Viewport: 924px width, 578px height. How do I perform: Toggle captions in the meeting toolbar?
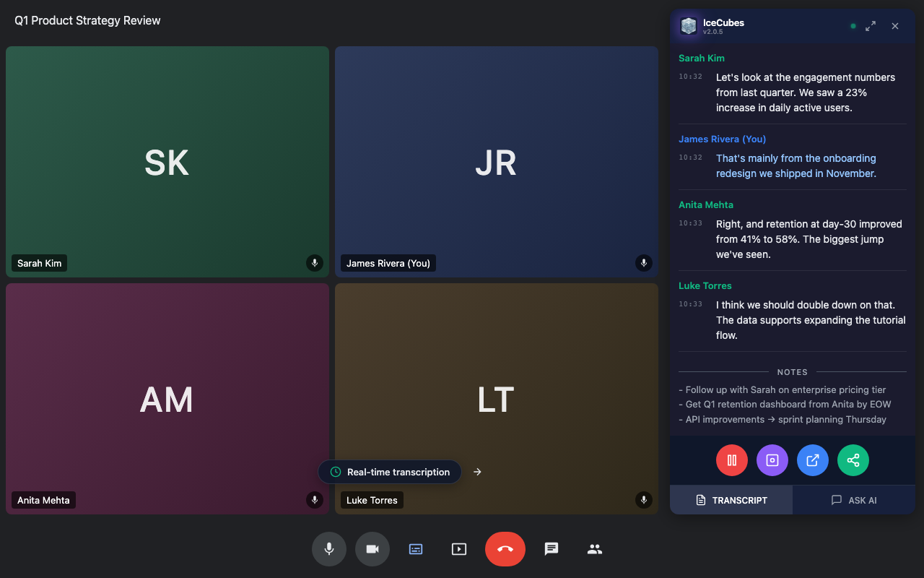[416, 549]
